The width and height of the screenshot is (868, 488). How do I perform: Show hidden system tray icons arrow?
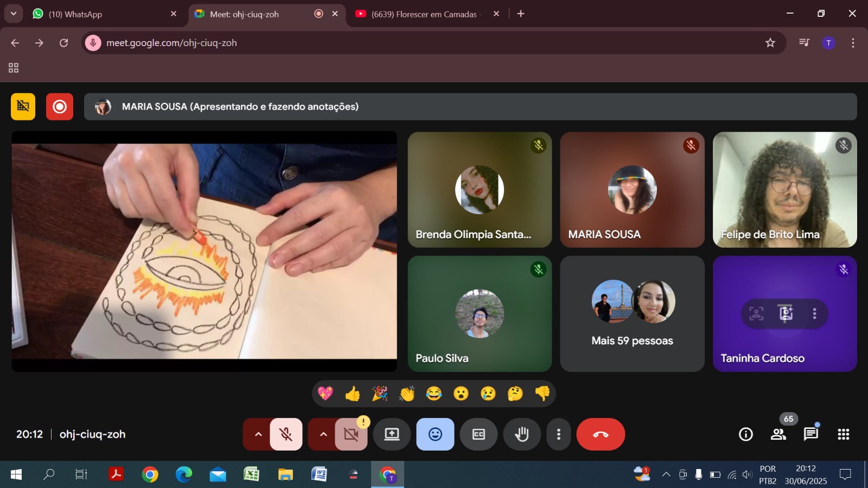[x=666, y=475]
